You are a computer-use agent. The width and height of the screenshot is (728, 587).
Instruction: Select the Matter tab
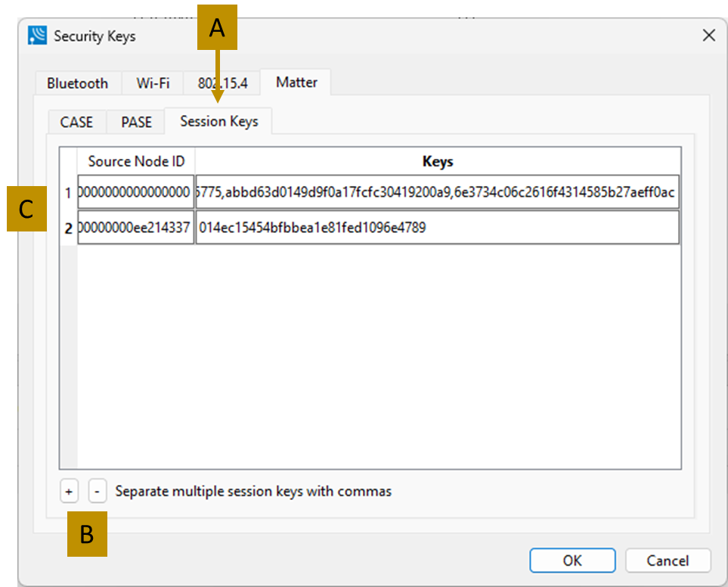(296, 82)
